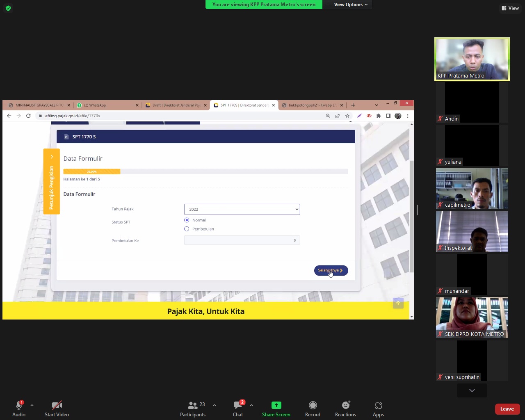
Task: Open the Reactions panel
Action: (345, 405)
